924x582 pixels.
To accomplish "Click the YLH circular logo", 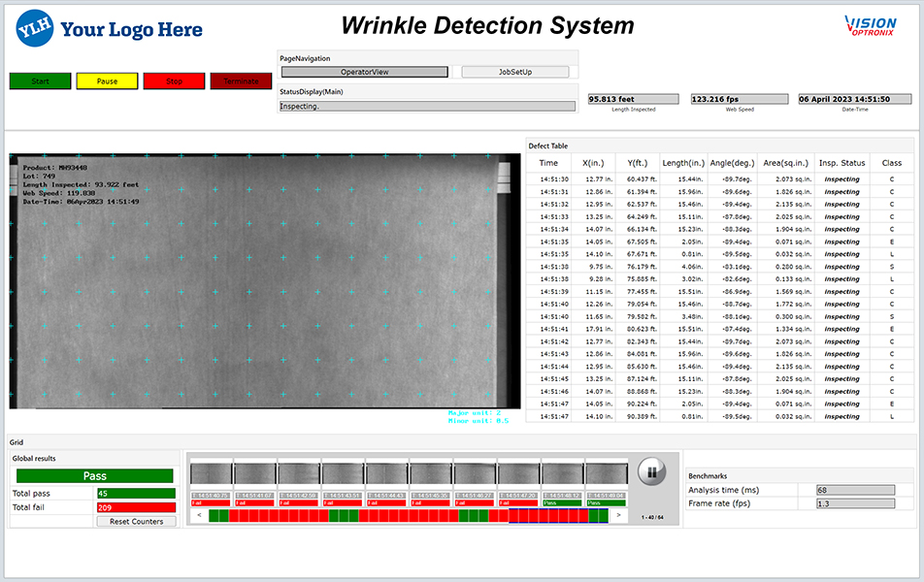I will pyautogui.click(x=34, y=29).
